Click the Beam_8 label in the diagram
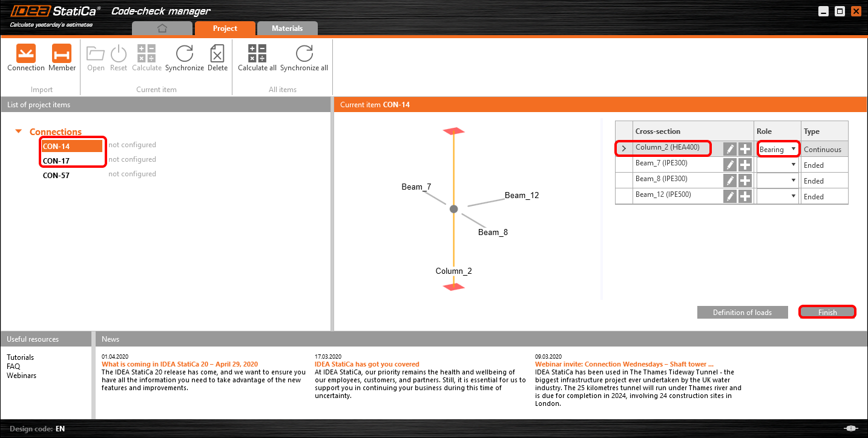The image size is (868, 438). coord(493,232)
